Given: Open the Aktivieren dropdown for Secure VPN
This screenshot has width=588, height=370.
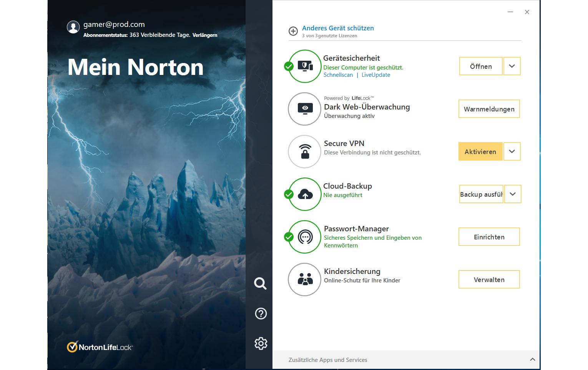Looking at the screenshot, I should 512,151.
